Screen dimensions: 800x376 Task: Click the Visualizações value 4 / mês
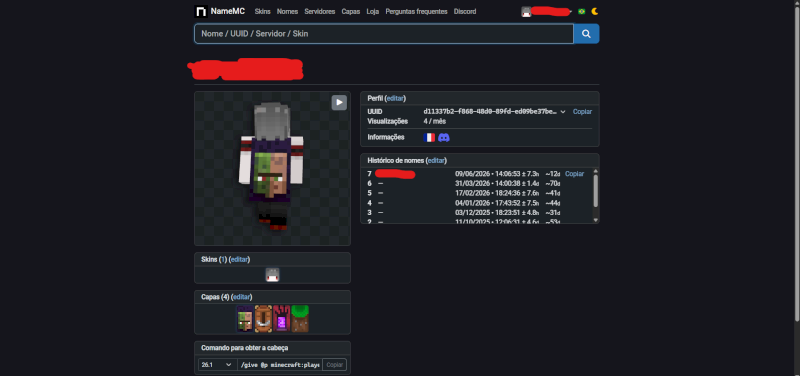click(x=435, y=121)
